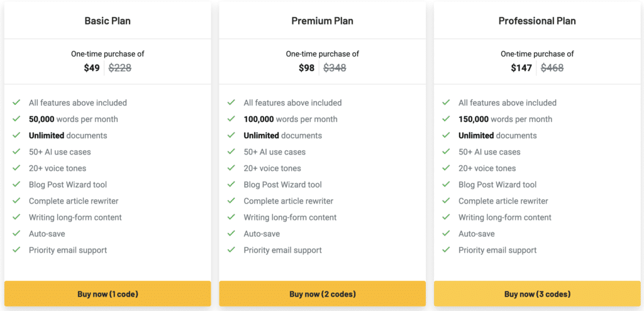Click Buy now (1 code) button
Screen dimensions: 644x311
tap(108, 294)
